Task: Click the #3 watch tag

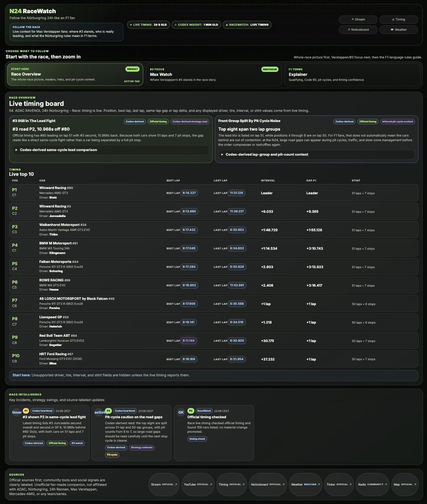Action: [77, 443]
